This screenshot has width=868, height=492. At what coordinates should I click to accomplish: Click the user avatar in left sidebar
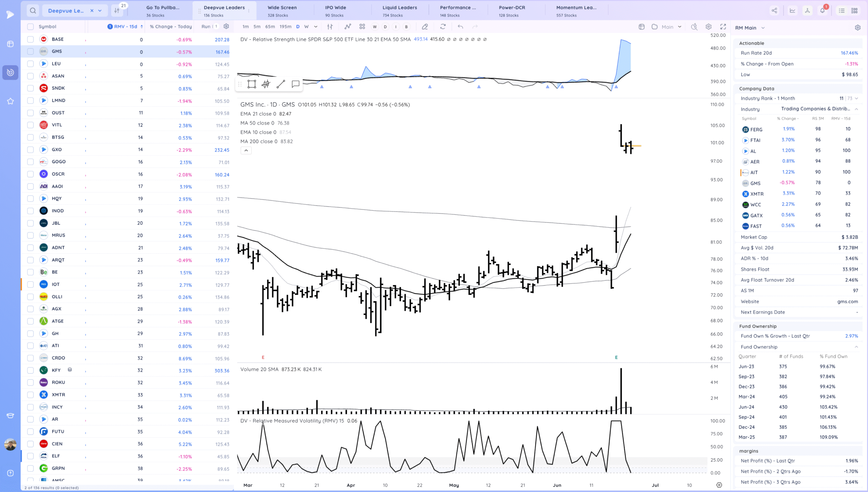pyautogui.click(x=10, y=444)
